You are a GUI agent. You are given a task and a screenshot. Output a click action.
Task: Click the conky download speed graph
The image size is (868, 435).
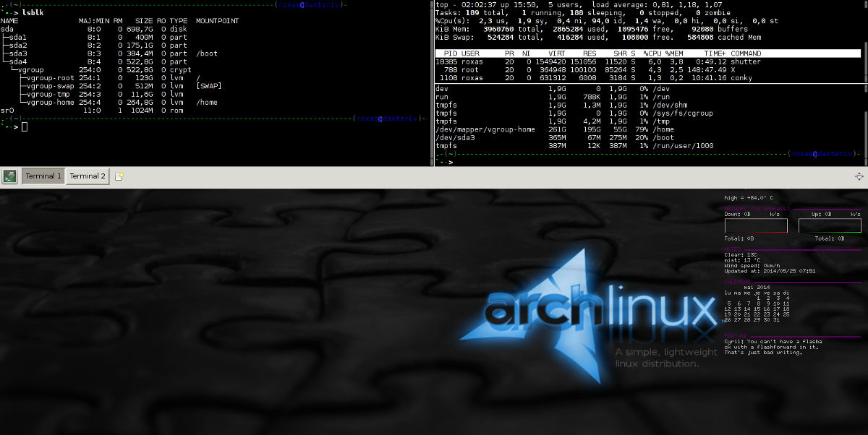point(756,225)
